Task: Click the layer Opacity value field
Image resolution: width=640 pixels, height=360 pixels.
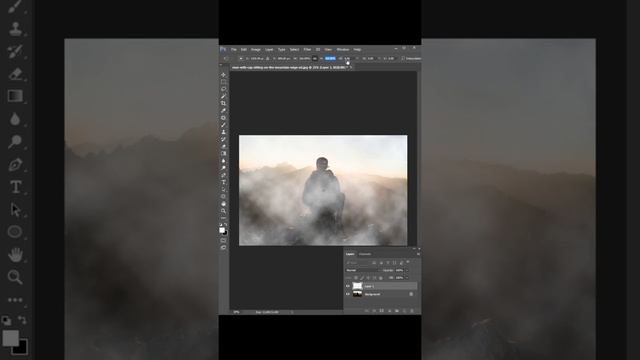Action: coord(399,270)
